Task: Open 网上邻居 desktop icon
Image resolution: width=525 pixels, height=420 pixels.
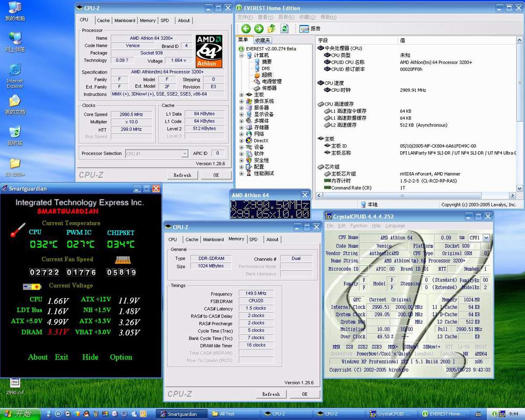Action: (x=15, y=42)
